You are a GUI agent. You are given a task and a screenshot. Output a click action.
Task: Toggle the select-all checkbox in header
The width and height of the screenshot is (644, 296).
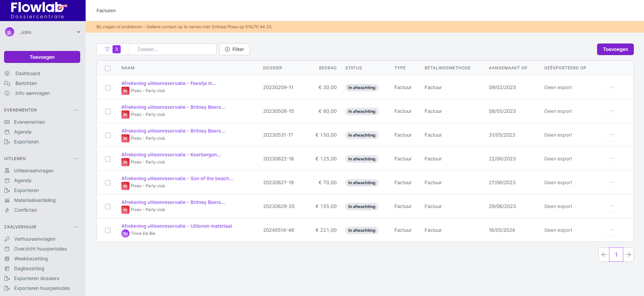coord(108,68)
